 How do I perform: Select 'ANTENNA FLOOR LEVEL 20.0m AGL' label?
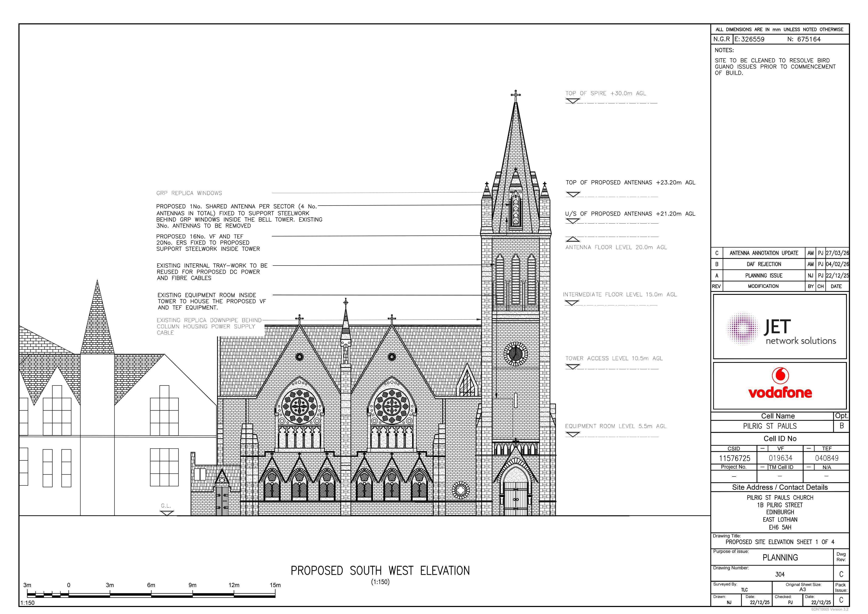pos(616,248)
